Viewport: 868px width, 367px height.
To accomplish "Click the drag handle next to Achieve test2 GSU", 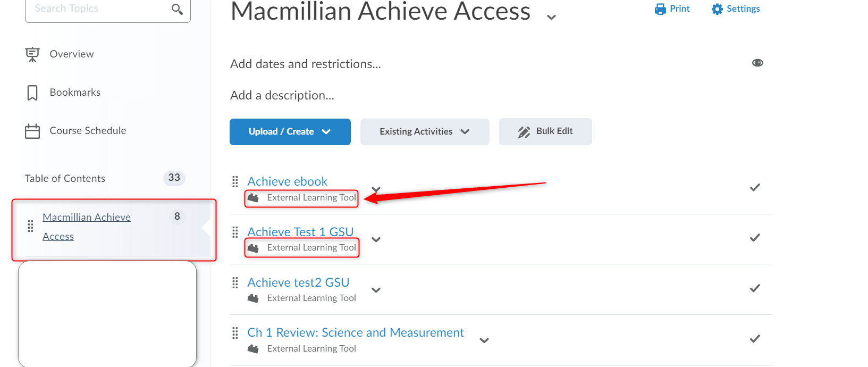I will (235, 283).
